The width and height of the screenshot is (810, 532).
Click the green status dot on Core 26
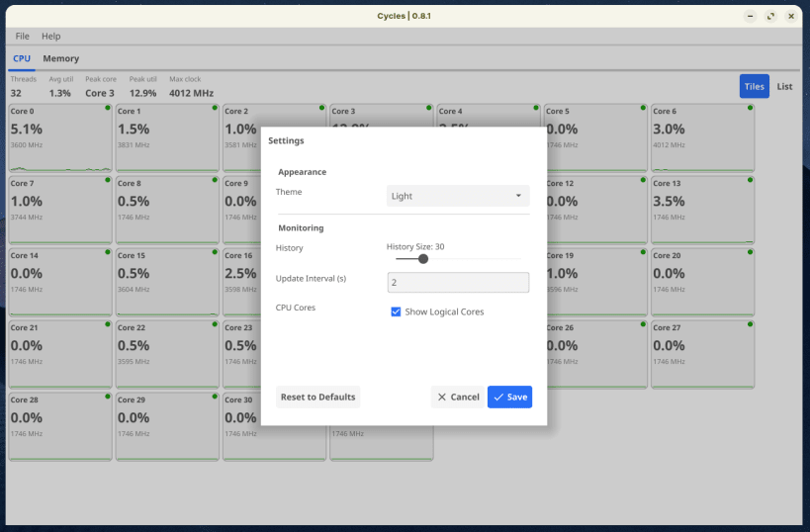[643, 324]
